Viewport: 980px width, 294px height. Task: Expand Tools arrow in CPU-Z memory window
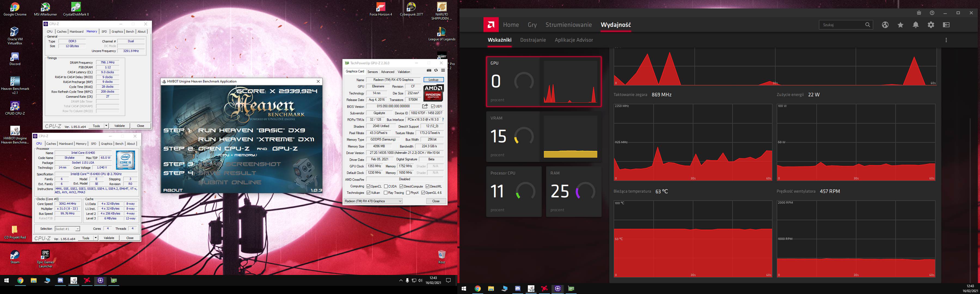pyautogui.click(x=106, y=125)
